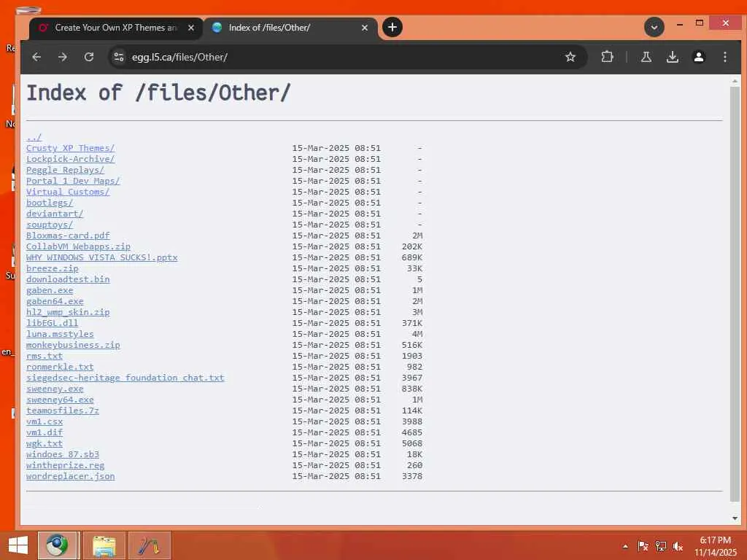Click the downloadtest.bin link
This screenshot has height=560, width=747.
tap(68, 279)
